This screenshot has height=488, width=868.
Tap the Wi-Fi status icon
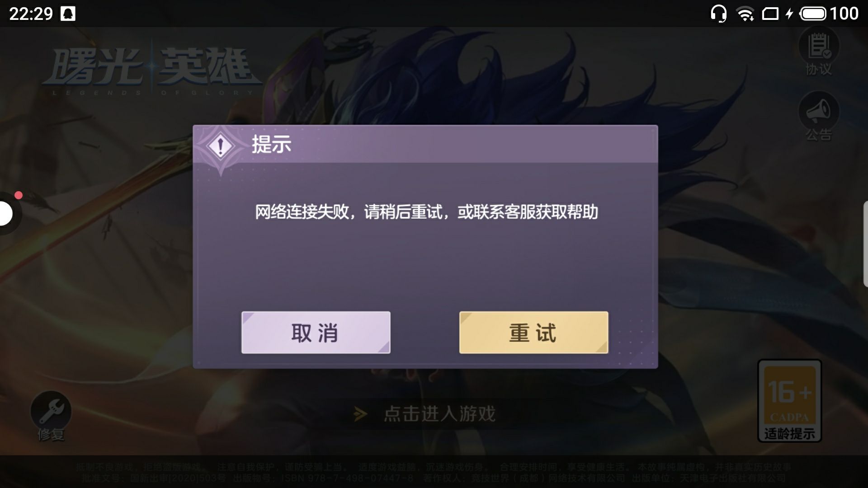click(745, 14)
